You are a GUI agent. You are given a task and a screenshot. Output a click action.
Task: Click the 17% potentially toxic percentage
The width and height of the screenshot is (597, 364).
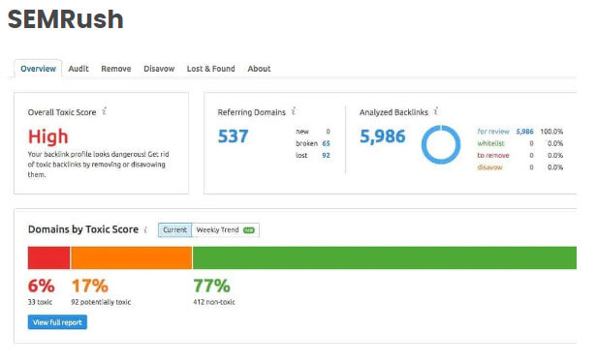[x=90, y=286]
